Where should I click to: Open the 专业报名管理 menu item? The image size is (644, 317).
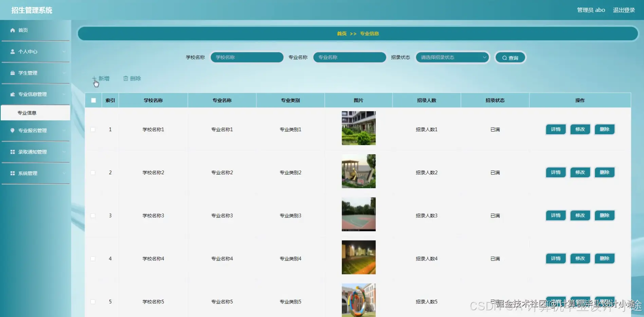(35, 130)
